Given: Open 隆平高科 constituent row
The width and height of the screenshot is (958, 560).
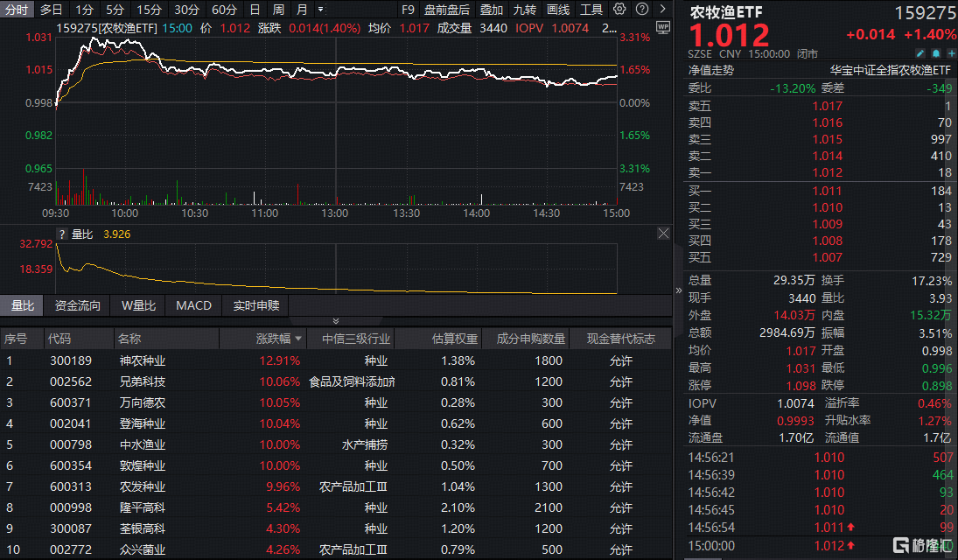Looking at the screenshot, I should 336,507.
